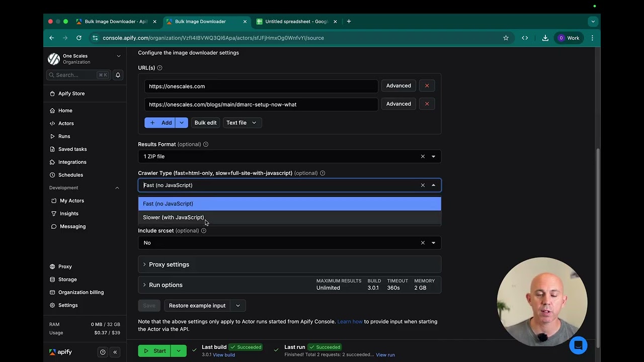The width and height of the screenshot is (644, 362).
Task: Collapse the Development section
Action: (x=117, y=188)
